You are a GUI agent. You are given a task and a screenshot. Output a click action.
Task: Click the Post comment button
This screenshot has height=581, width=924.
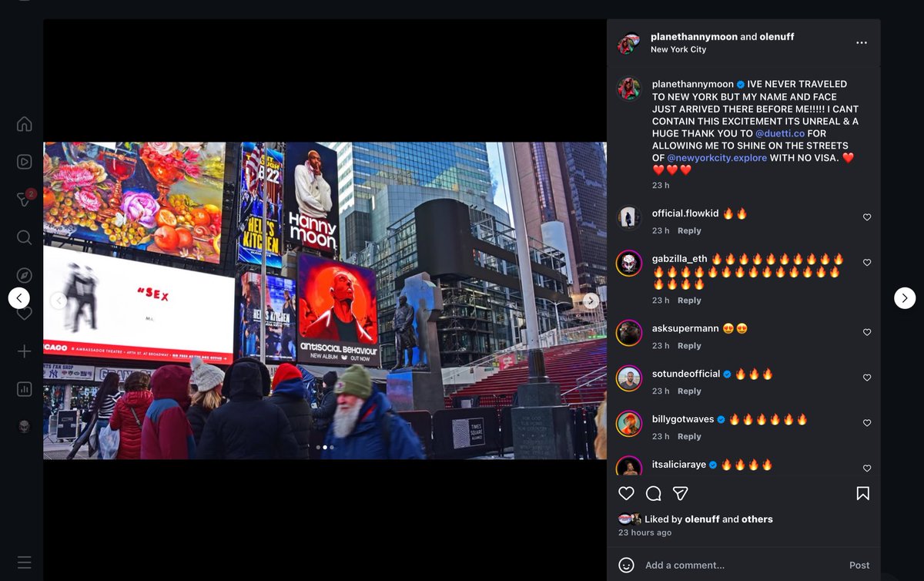(x=859, y=565)
